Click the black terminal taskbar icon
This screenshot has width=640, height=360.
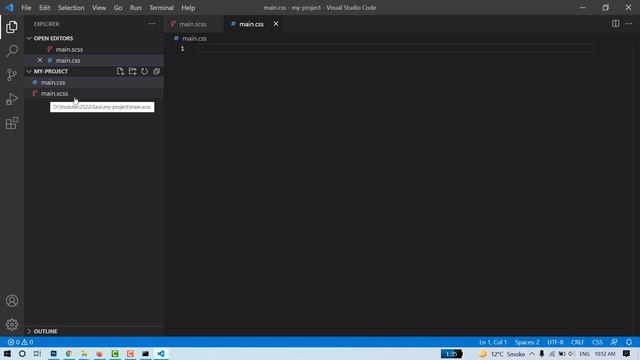point(145,354)
